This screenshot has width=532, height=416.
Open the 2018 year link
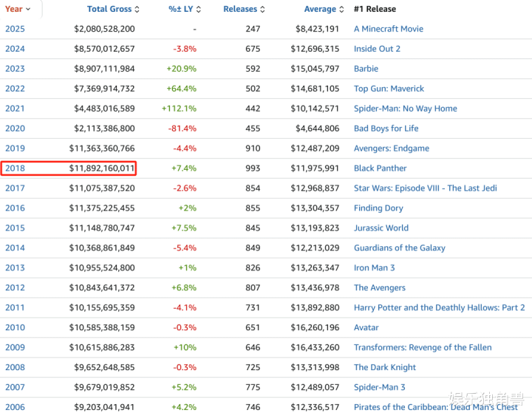pyautogui.click(x=15, y=168)
